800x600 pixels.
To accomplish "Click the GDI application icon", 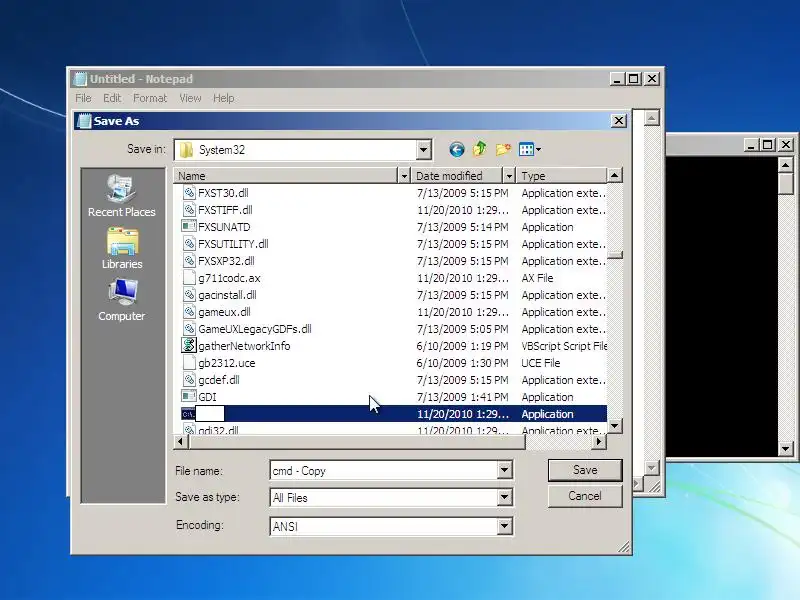I will tap(189, 396).
